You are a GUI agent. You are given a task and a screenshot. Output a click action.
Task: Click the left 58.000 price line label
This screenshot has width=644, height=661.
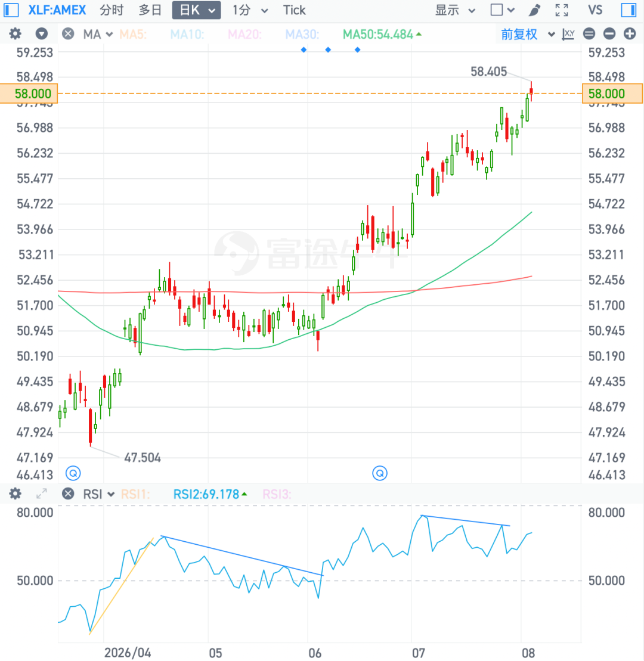[29, 93]
